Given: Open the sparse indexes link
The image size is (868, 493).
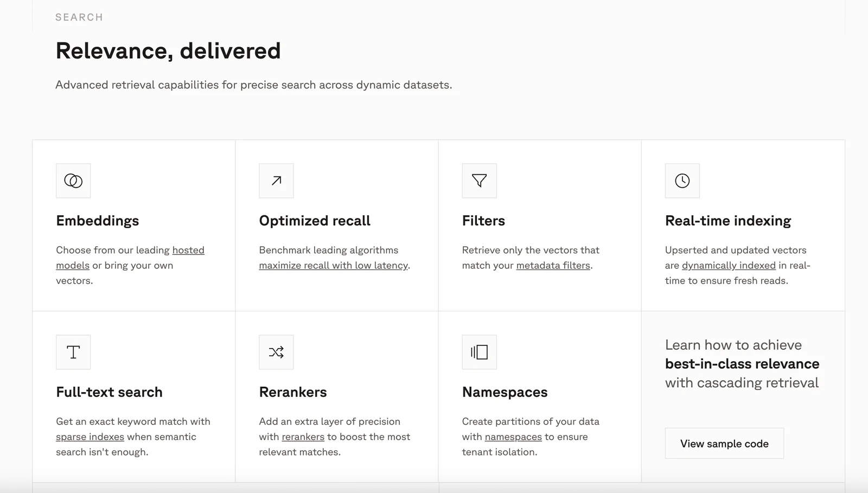Looking at the screenshot, I should pos(90,437).
